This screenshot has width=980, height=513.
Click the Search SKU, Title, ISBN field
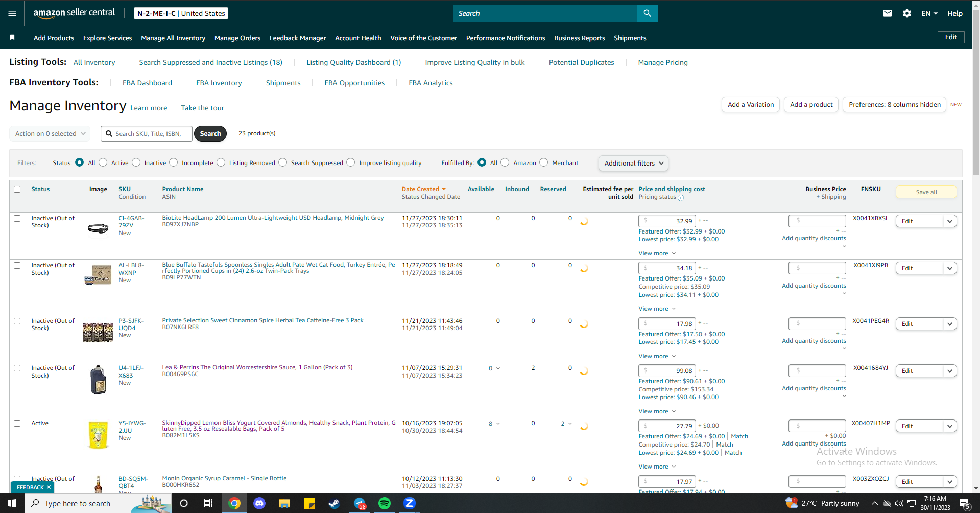147,133
